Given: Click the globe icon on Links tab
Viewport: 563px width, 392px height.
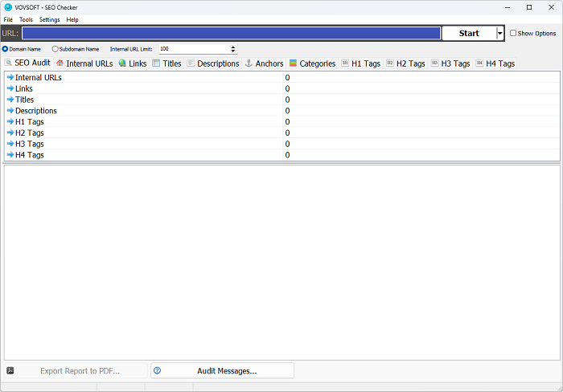Looking at the screenshot, I should (x=122, y=63).
